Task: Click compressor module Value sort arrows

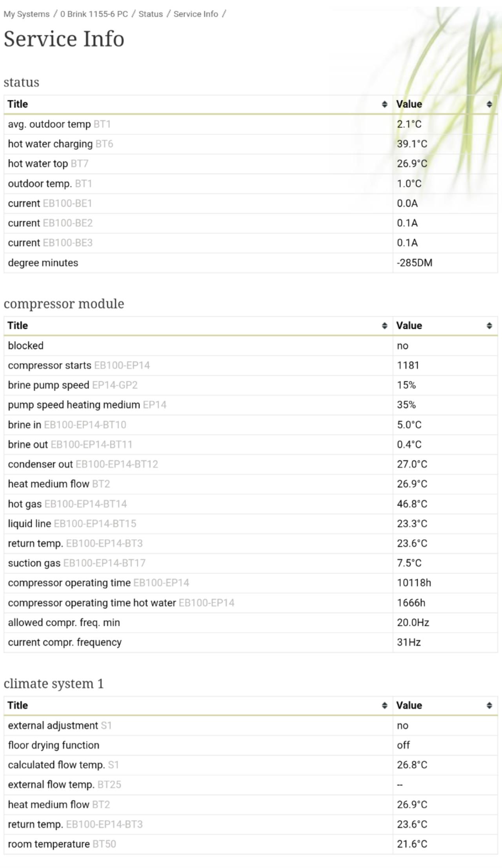Action: tap(489, 326)
